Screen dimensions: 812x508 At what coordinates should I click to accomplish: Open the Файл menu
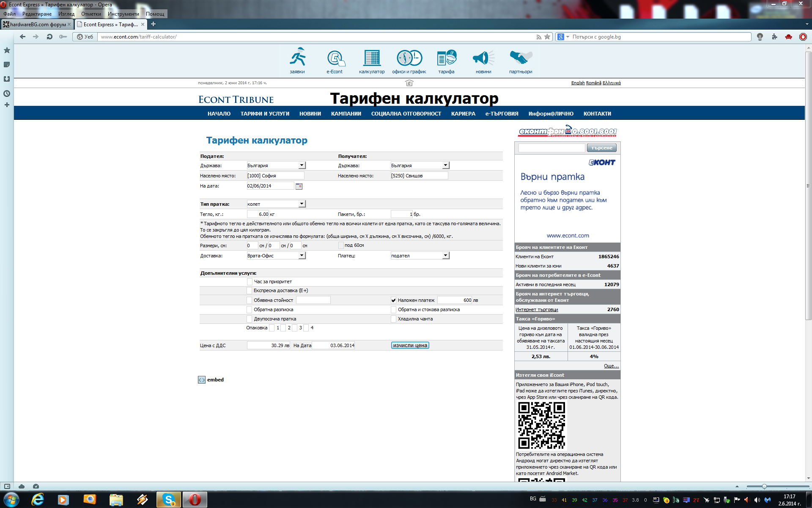coord(9,14)
